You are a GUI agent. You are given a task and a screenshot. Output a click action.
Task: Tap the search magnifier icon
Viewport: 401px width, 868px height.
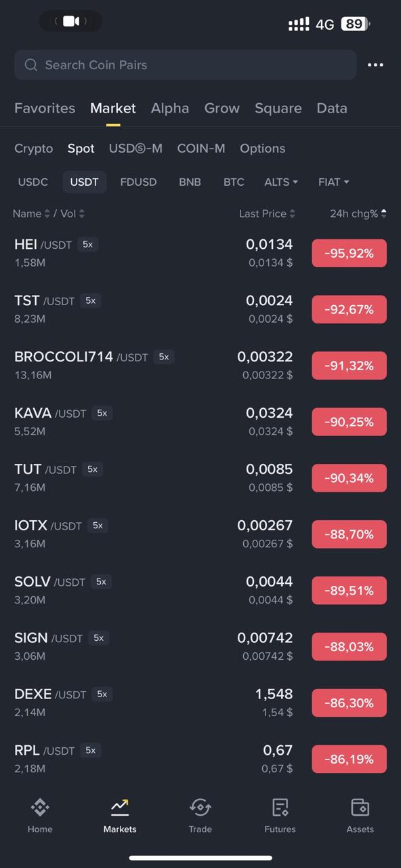(x=31, y=64)
